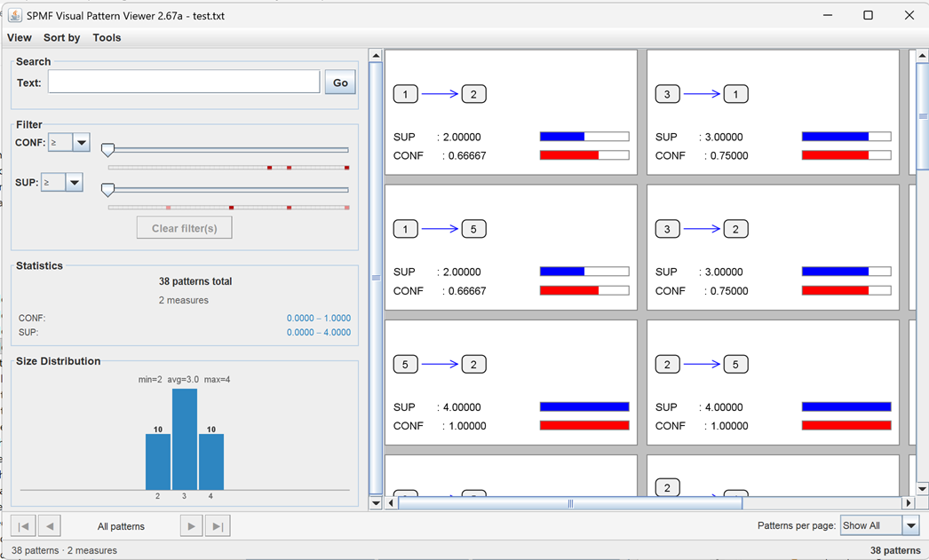Screen dimensions: 929x560
Task: Click the 'min=2 avg=3.0 max=4' label
Action: click(184, 380)
